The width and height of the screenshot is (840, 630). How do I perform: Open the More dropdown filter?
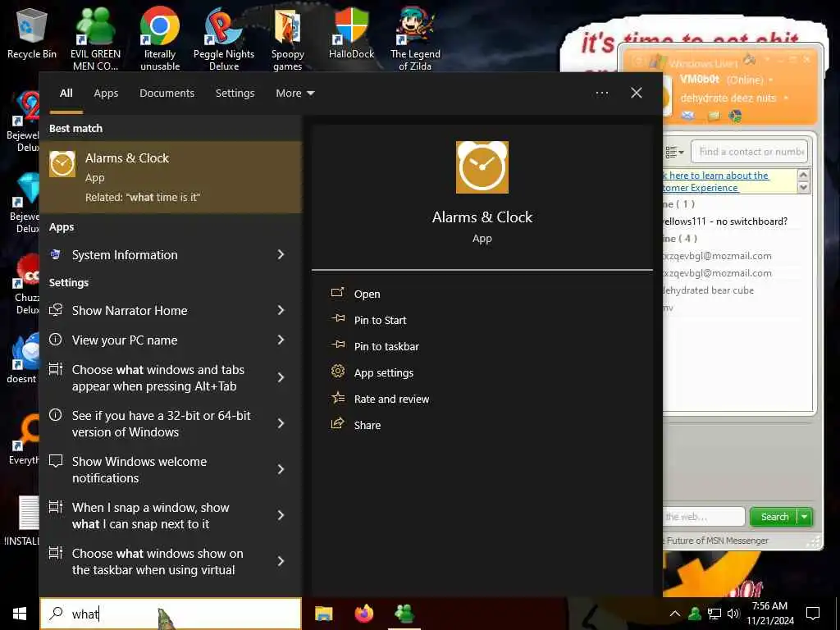click(295, 94)
